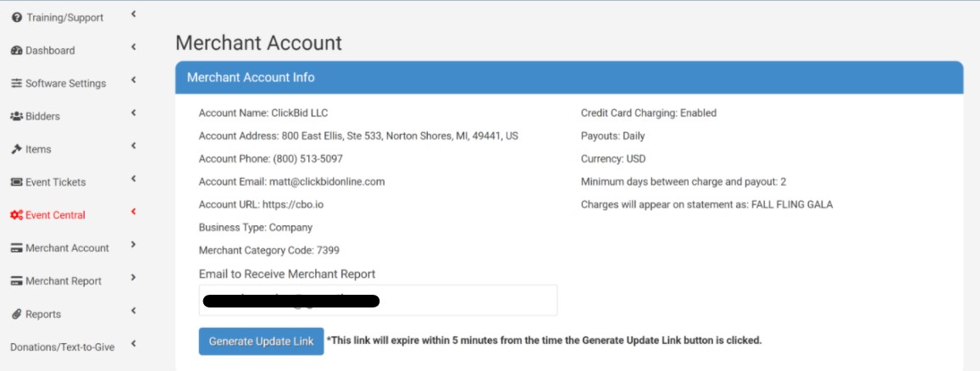Click the Email to Receive Merchant Report field

click(378, 301)
